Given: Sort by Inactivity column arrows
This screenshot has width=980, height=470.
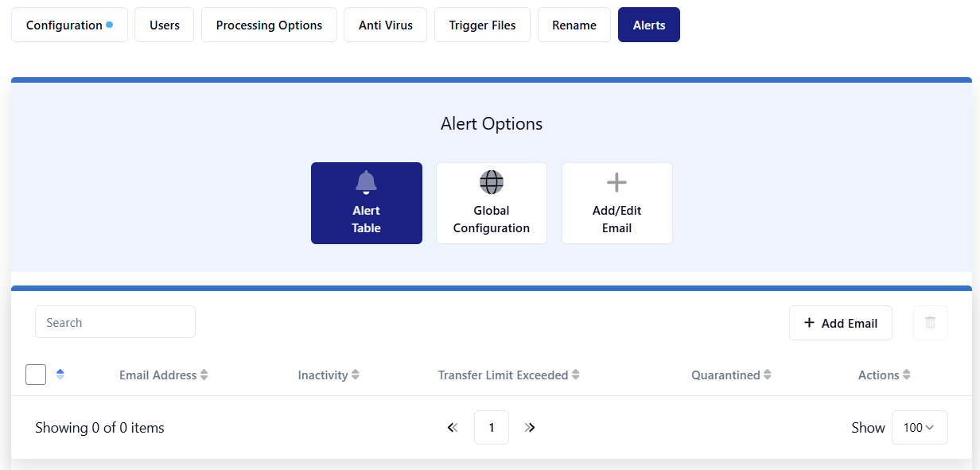Looking at the screenshot, I should pos(356,375).
